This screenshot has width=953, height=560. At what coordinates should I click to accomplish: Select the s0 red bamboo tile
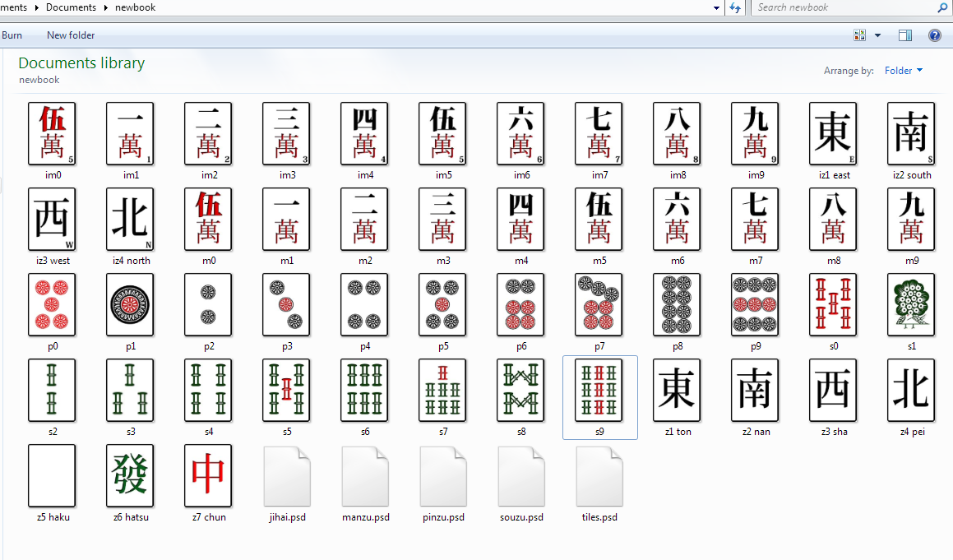click(x=833, y=305)
